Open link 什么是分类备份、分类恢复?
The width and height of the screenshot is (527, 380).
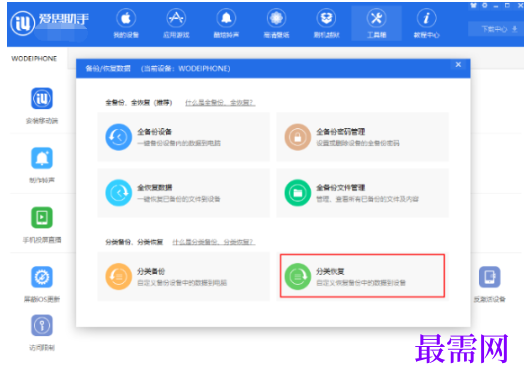214,242
